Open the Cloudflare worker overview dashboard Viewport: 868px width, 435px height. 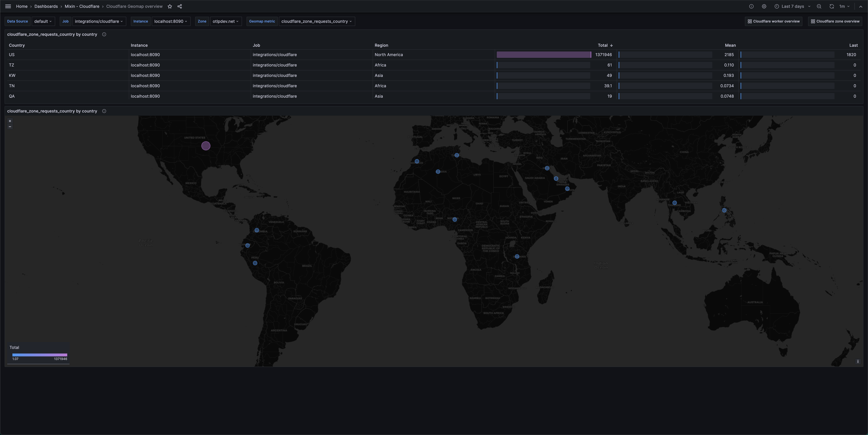click(774, 21)
